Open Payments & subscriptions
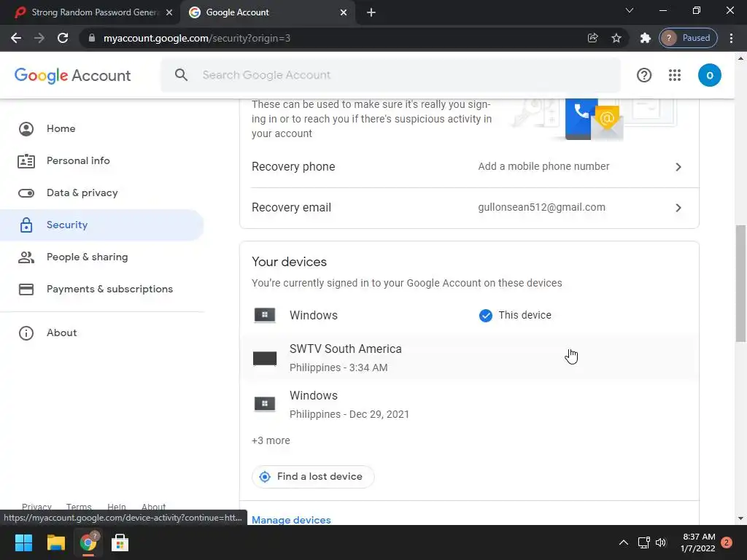 coord(109,289)
